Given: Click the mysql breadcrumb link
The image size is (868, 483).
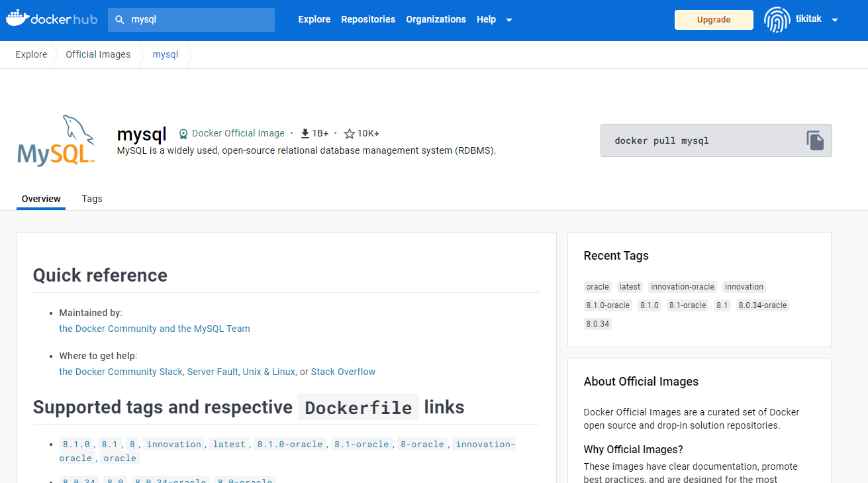Looking at the screenshot, I should 166,54.
